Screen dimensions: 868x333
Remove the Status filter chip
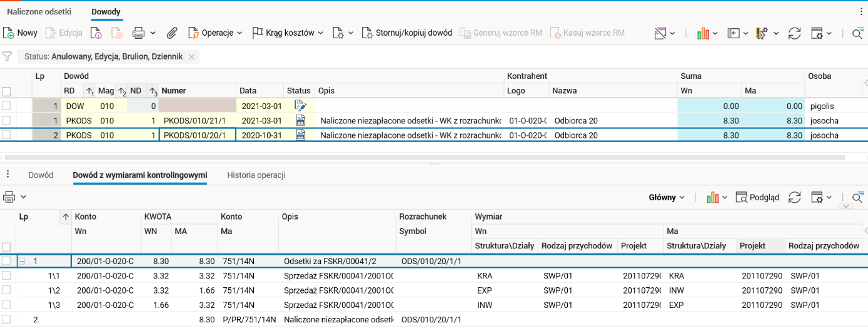coord(191,56)
